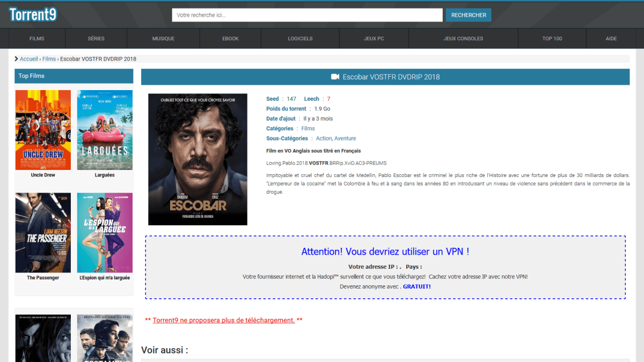The height and width of the screenshot is (362, 644).
Task: Click L'Espion qui m'a larguée title link
Action: click(x=105, y=278)
